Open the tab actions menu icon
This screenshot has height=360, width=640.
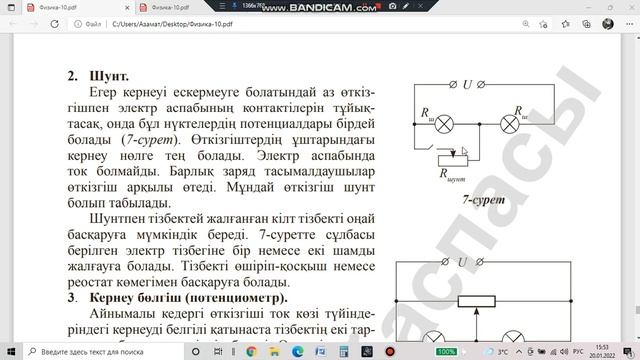tap(11, 7)
